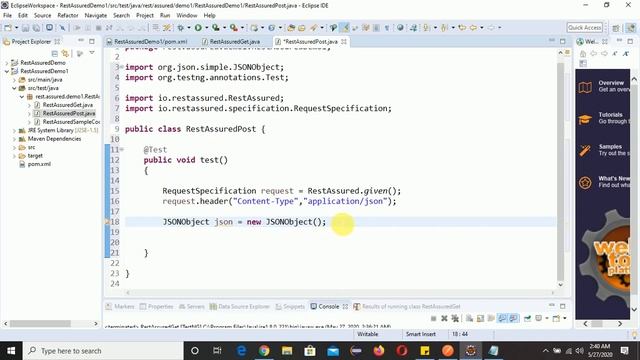Viewport: 640px width, 360px height.
Task: Open Project Explorer View Menu arrow
Action: coord(92,53)
